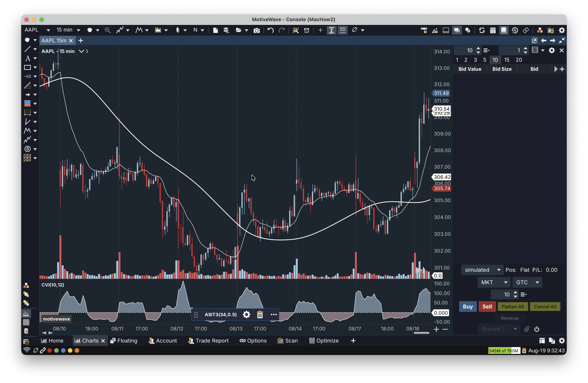Click the blue-red color fill tool swatch
Image resolution: width=588 pixels, height=383 pixels.
[27, 103]
